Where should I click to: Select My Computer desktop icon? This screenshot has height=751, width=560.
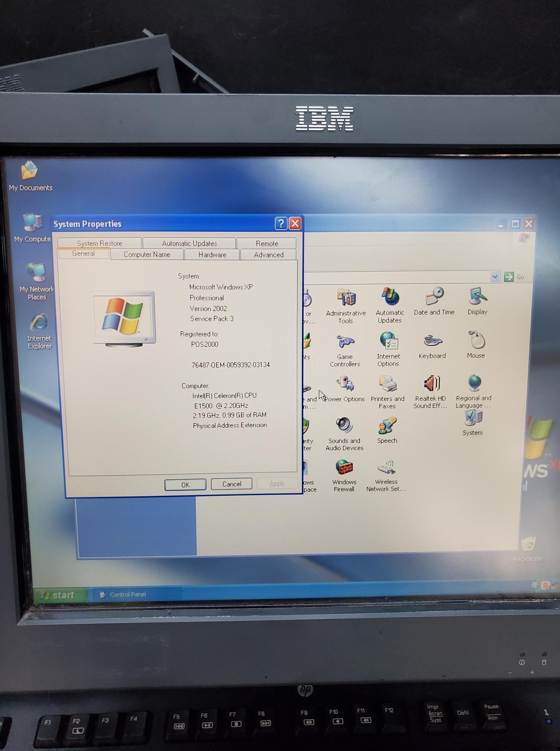(x=33, y=228)
